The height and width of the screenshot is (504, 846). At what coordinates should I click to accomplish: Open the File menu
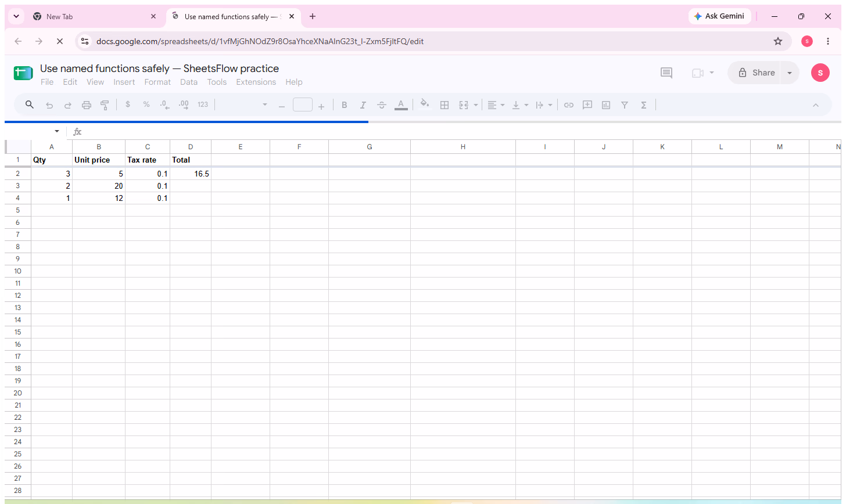[x=47, y=82]
